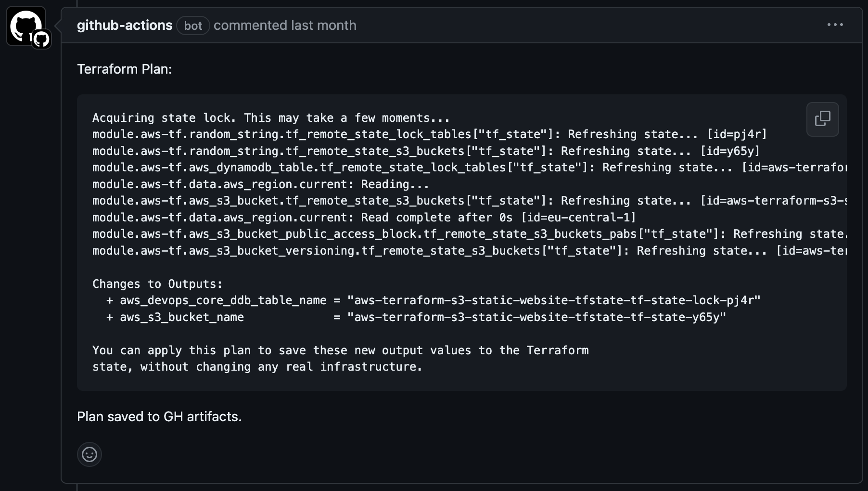
Task: Add a reaction with the smiley icon
Action: pyautogui.click(x=89, y=454)
